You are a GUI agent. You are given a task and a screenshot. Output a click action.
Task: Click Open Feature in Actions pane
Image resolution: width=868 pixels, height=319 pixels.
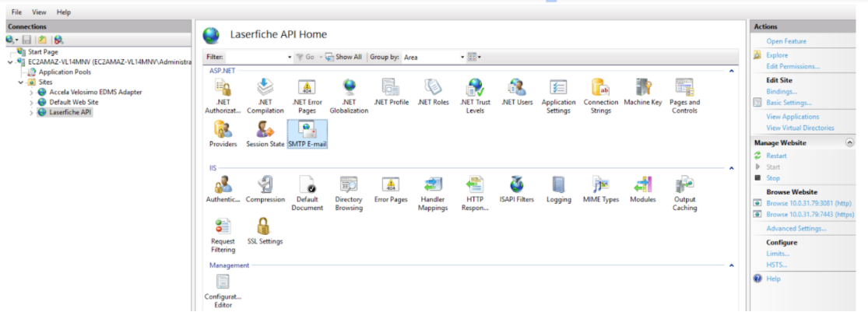pyautogui.click(x=786, y=41)
